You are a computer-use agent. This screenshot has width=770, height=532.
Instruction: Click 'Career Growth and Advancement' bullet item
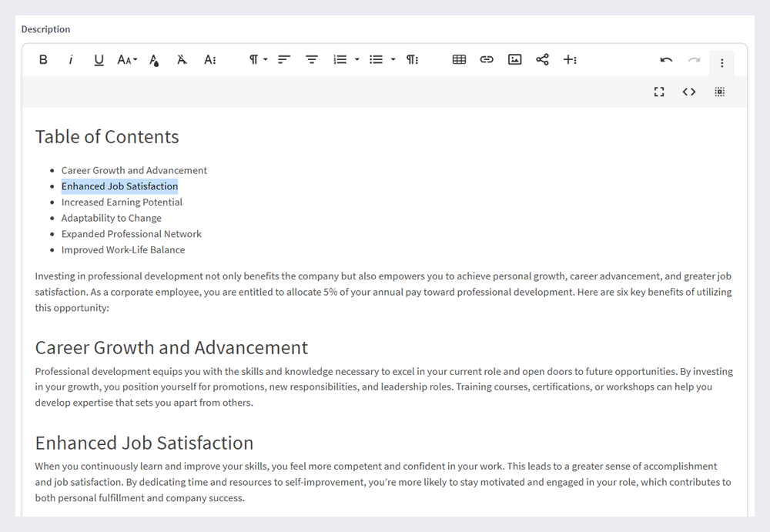point(134,170)
